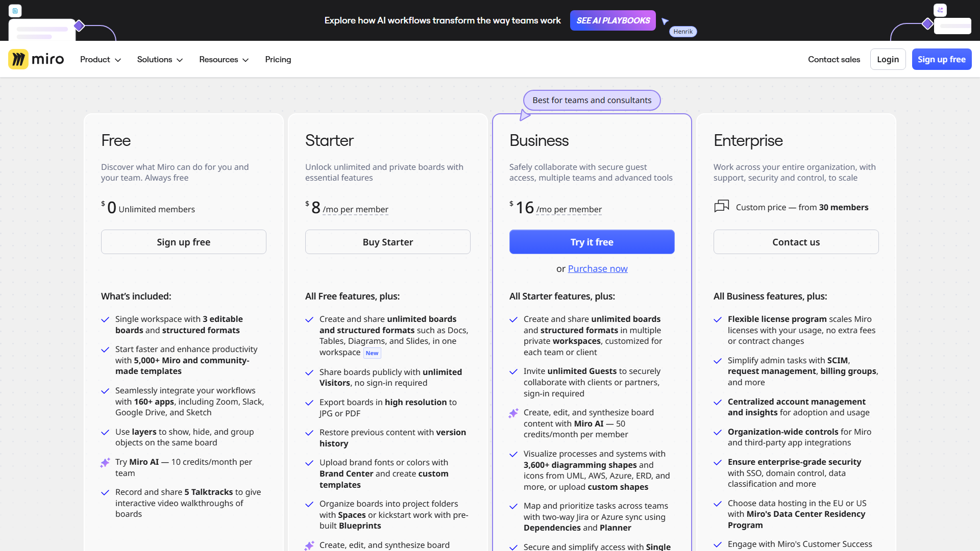This screenshot has height=551, width=980.
Task: Click the Miro logo in the navigation bar
Action: click(x=36, y=59)
